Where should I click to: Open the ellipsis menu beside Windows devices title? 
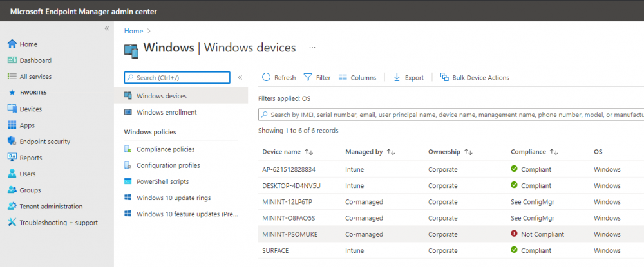312,48
